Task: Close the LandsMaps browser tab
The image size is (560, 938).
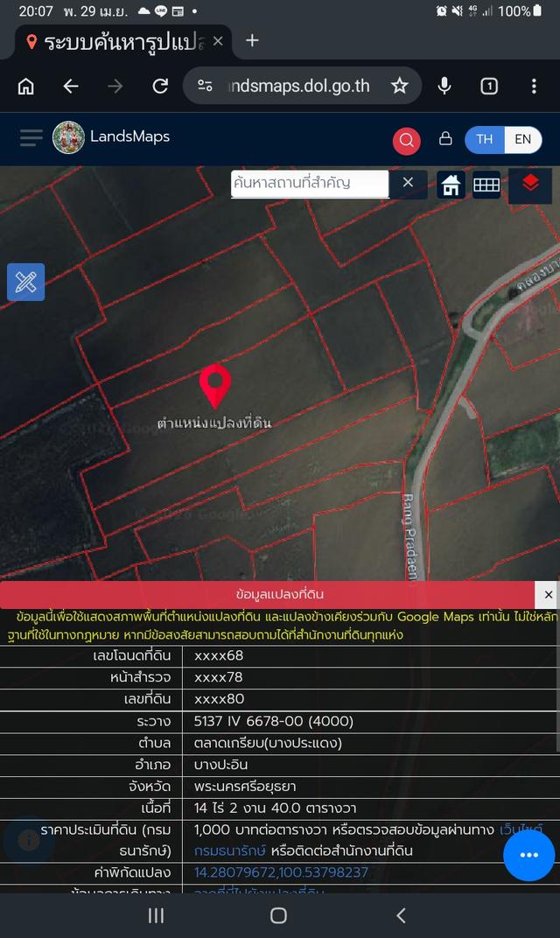Action: click(x=218, y=40)
